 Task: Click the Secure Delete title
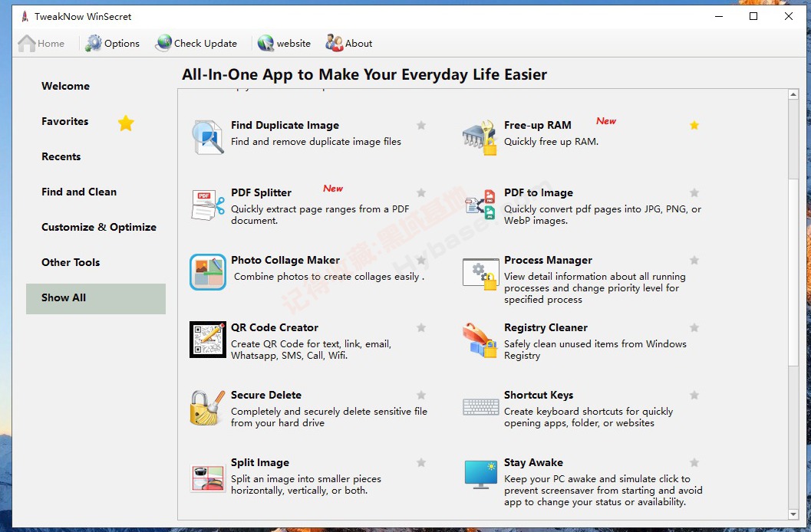(x=265, y=395)
